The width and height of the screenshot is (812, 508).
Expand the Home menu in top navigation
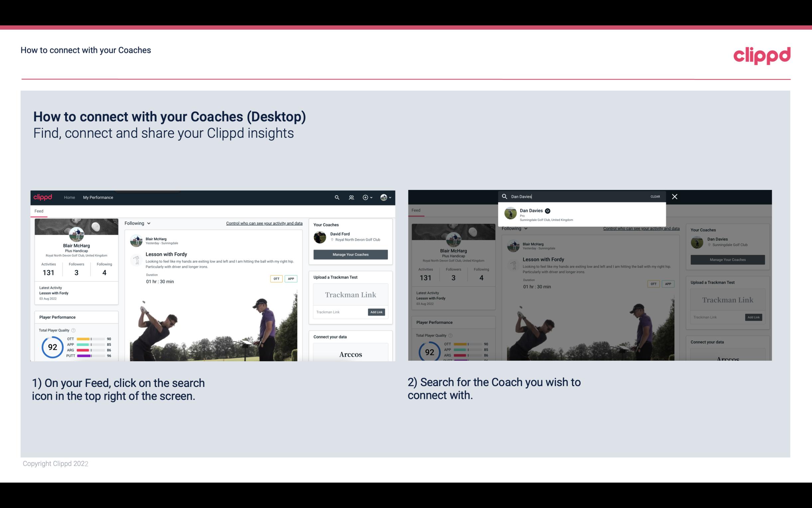click(69, 197)
